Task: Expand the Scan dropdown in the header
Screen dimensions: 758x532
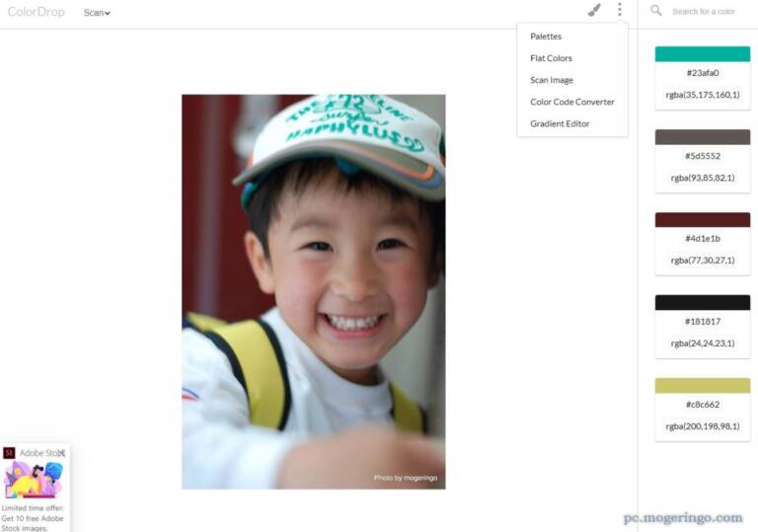Action: point(97,13)
